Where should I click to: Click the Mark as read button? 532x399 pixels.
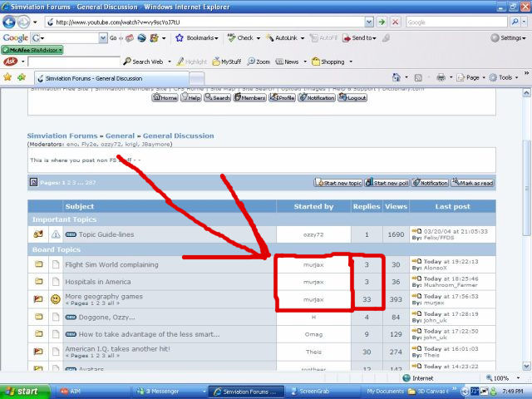pyautogui.click(x=474, y=182)
